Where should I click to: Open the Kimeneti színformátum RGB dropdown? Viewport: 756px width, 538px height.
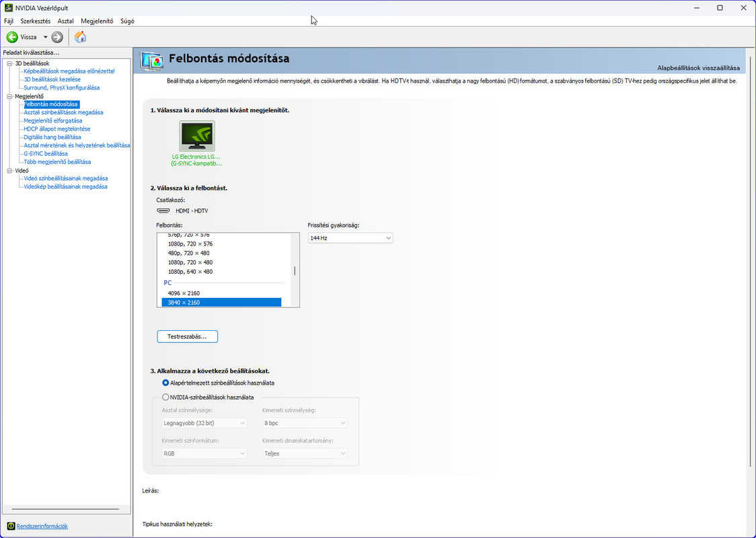pos(204,454)
